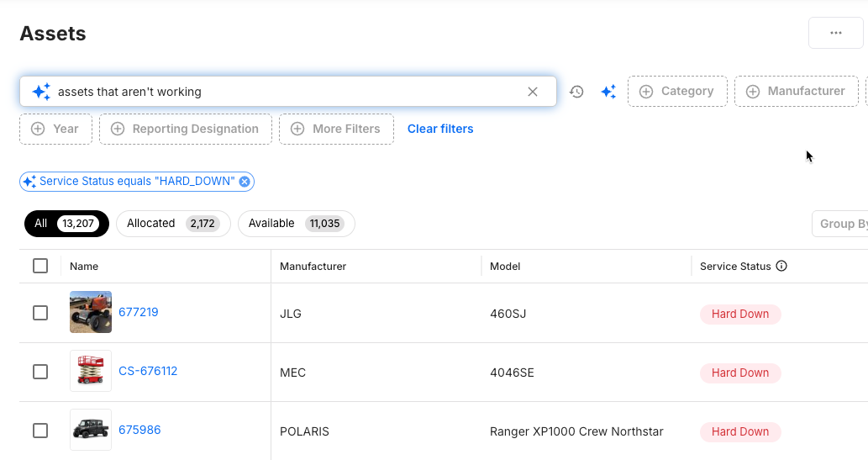This screenshot has height=460, width=868.
Task: Click the Service Status info icon
Action: 781,266
